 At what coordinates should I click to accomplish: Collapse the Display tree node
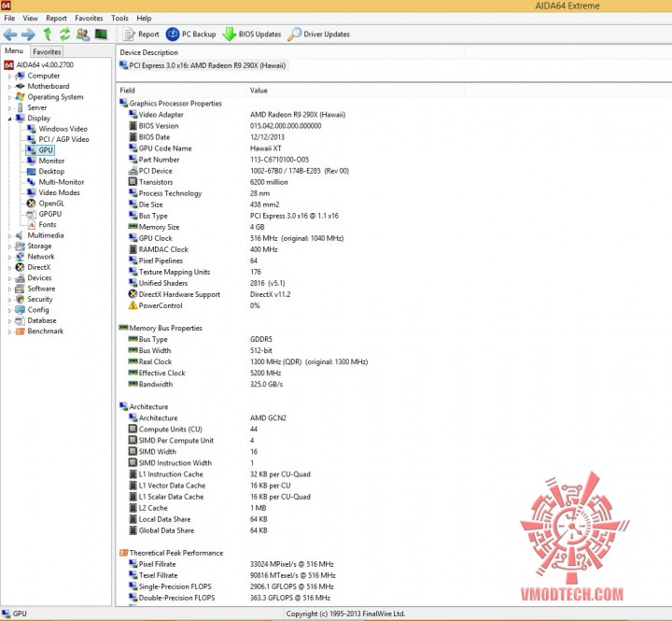tap(9, 119)
